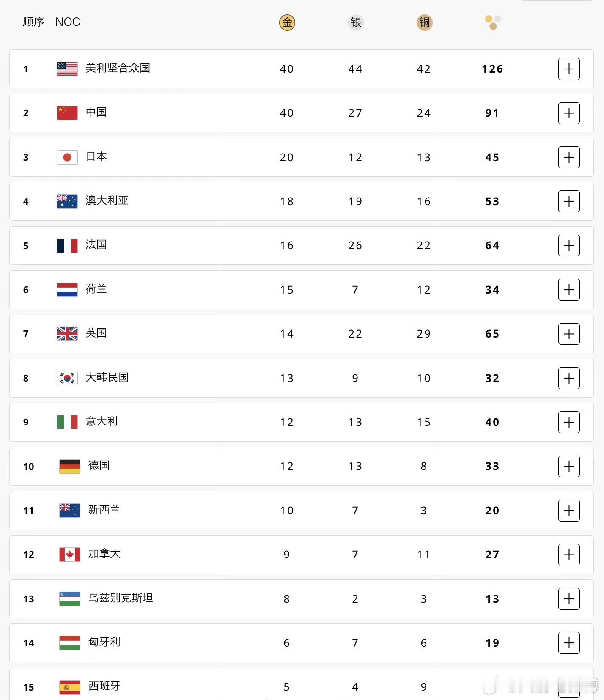604x700 pixels.
Task: Open the 澳大利亚 country name link
Action: tap(107, 200)
